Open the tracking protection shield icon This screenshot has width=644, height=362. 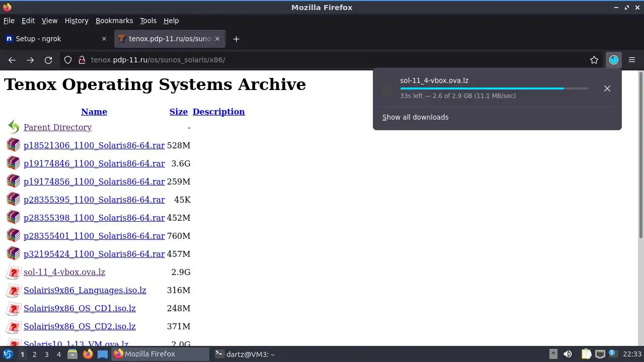pyautogui.click(x=68, y=60)
